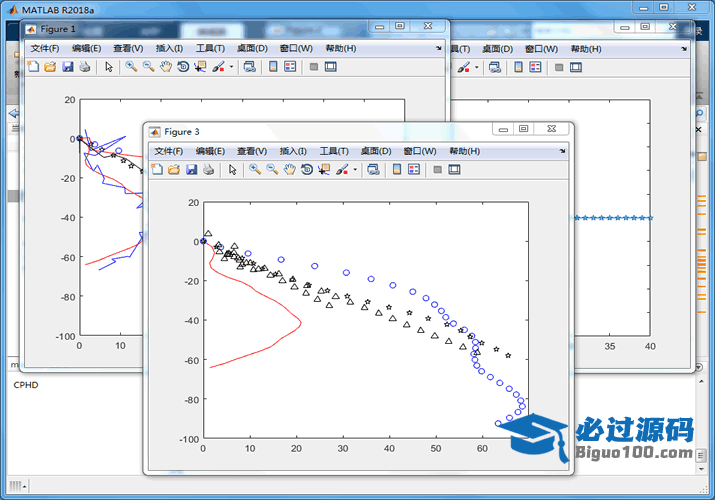Select Data Cursor tool in Figure 1
Image resolution: width=715 pixels, height=500 pixels.
click(x=200, y=67)
